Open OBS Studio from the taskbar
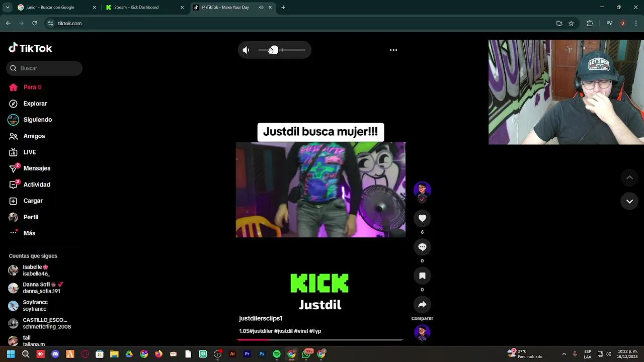This screenshot has width=644, height=362. [217, 354]
